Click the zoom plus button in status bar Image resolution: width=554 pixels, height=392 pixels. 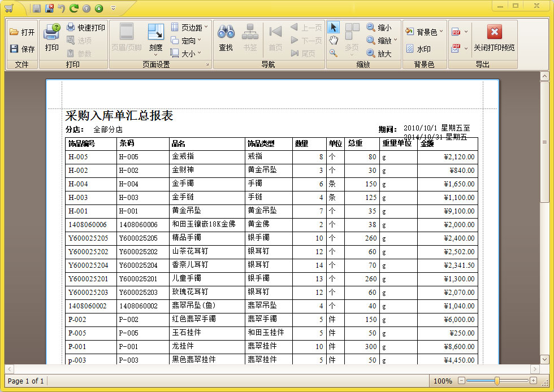pos(534,380)
